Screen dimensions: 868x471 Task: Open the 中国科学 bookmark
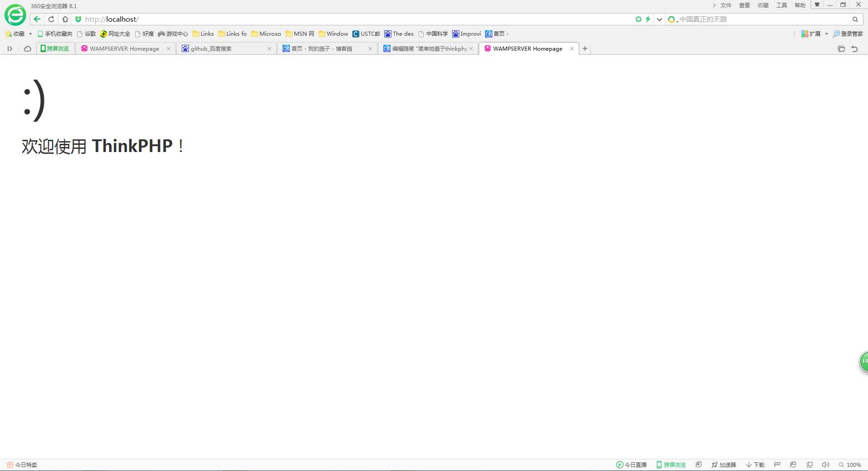(x=433, y=34)
